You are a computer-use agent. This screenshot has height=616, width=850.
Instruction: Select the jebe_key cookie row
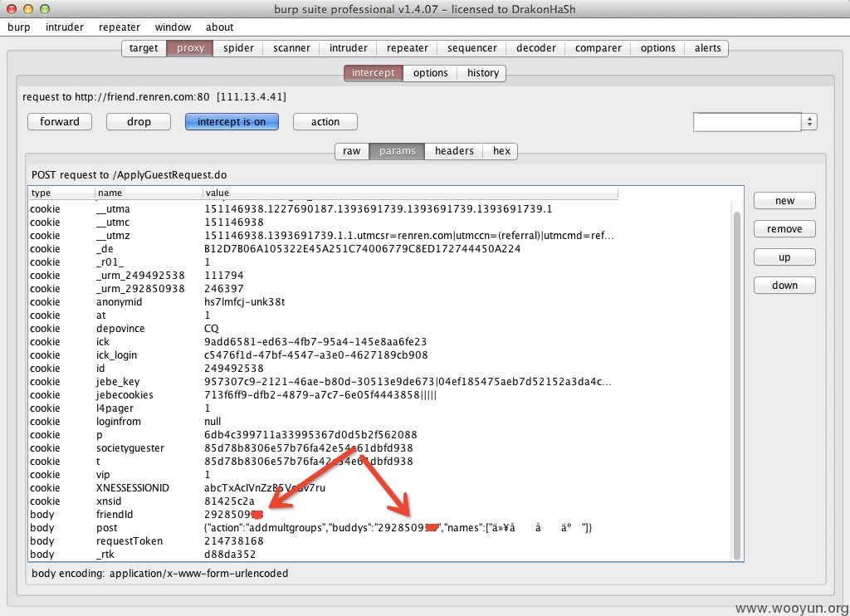coord(324,382)
